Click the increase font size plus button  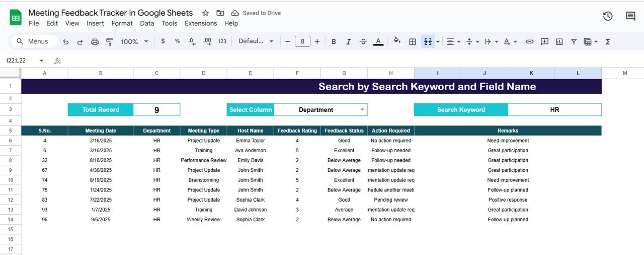(x=317, y=42)
